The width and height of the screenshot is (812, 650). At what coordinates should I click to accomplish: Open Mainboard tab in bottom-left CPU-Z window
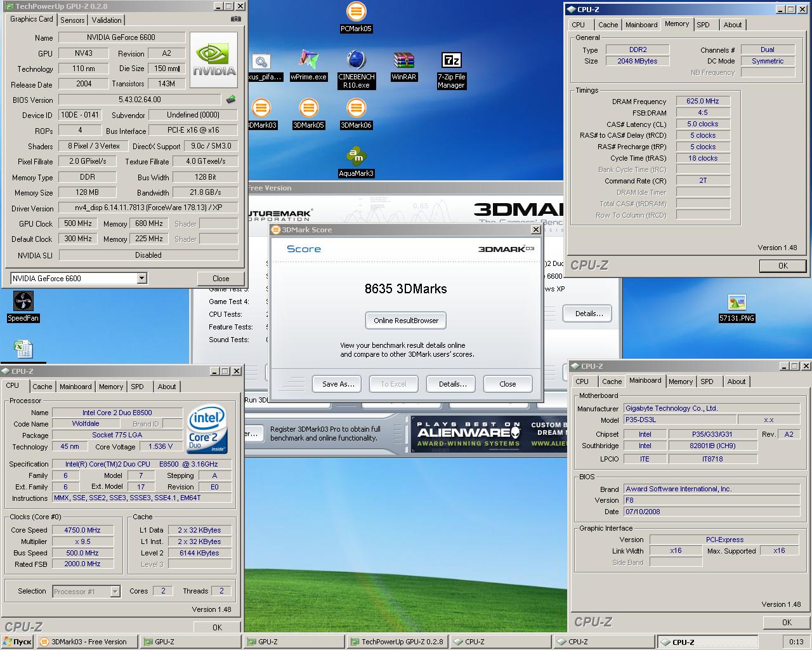(75, 387)
